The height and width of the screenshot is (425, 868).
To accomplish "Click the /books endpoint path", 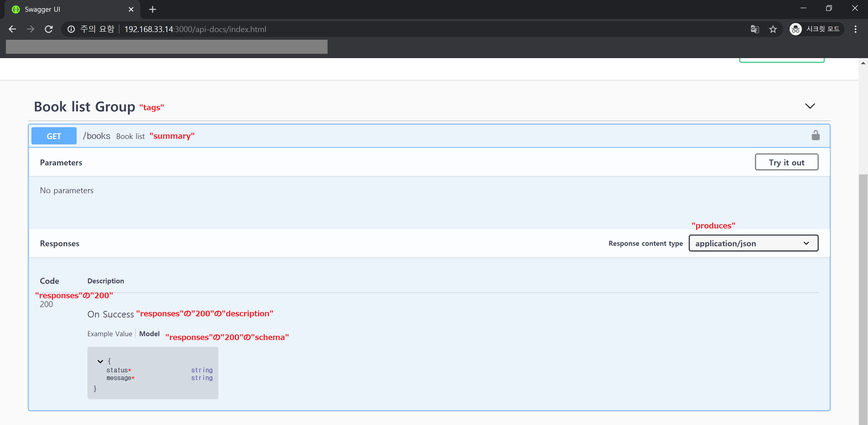I will 97,136.
